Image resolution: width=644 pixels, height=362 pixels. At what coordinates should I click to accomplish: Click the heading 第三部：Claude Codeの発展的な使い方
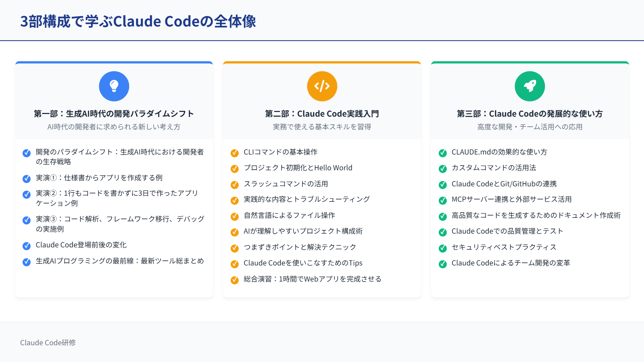(530, 114)
